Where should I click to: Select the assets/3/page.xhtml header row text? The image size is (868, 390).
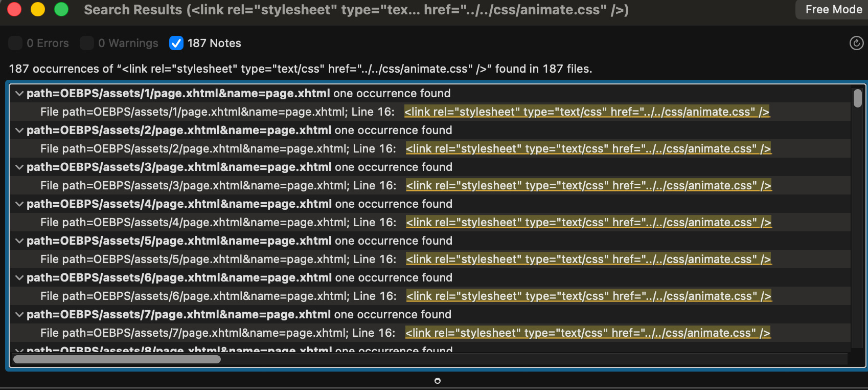(x=239, y=167)
